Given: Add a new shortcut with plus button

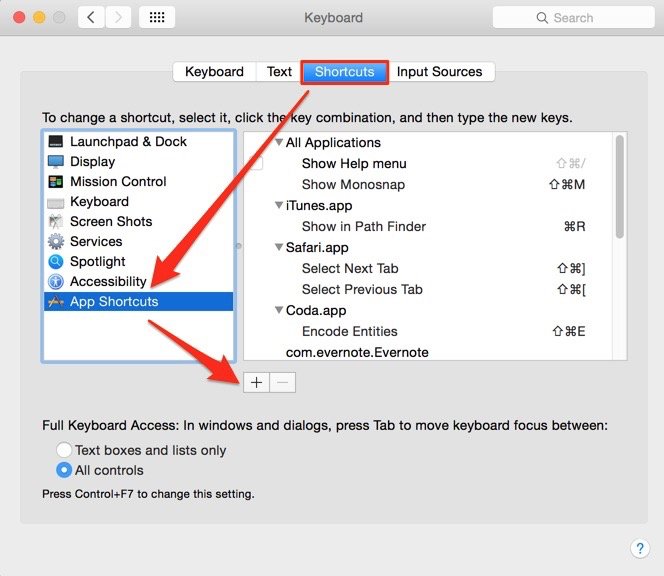Looking at the screenshot, I should point(256,382).
